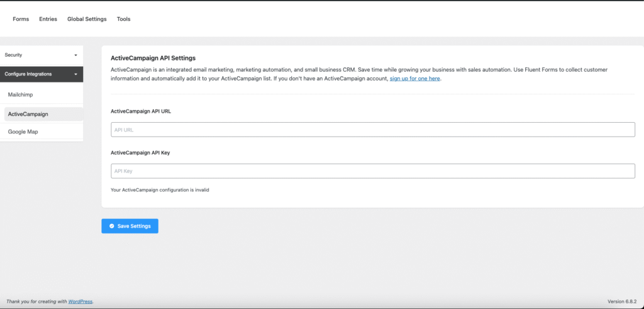Follow the 'sign up for one here' link

[x=415, y=79]
